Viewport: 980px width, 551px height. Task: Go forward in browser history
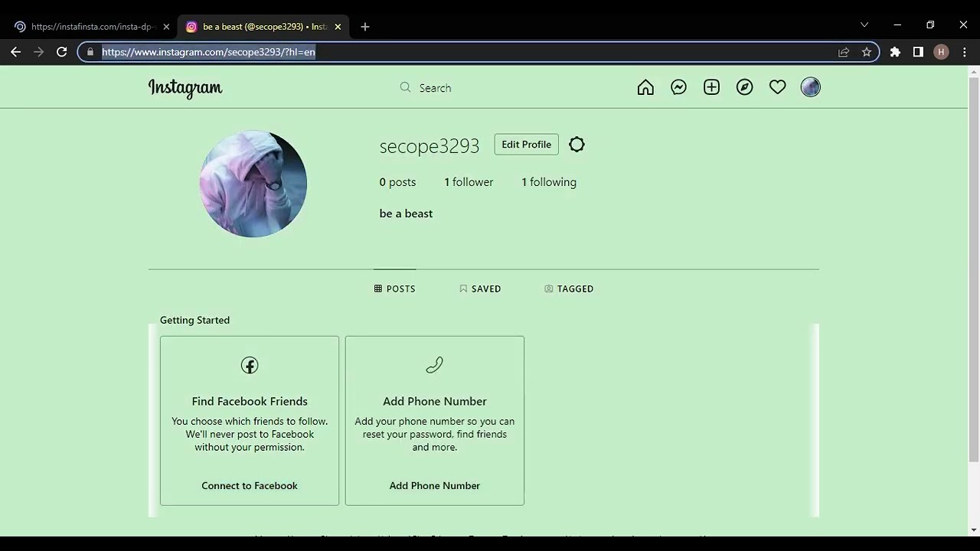pos(38,52)
